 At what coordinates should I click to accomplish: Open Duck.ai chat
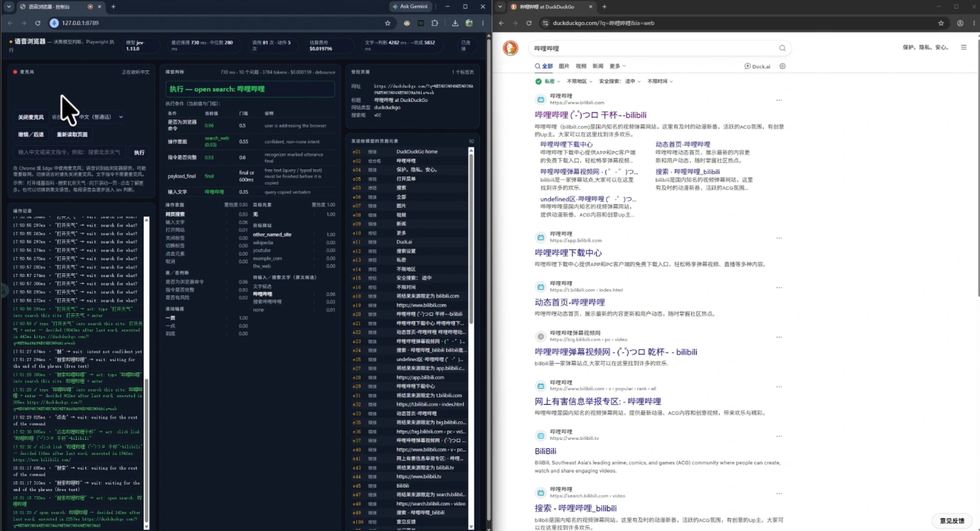757,66
